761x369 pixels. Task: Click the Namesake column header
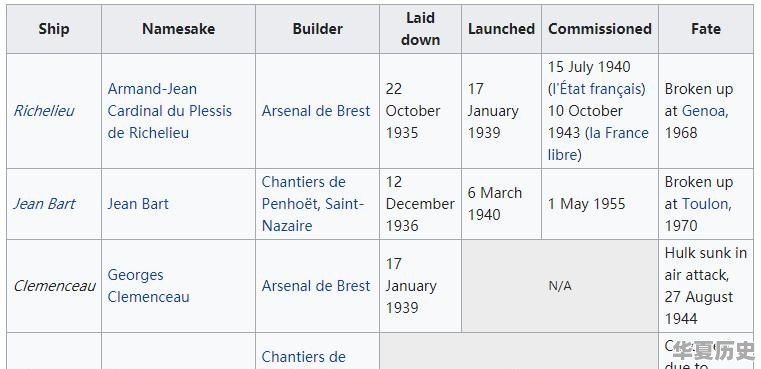point(179,29)
